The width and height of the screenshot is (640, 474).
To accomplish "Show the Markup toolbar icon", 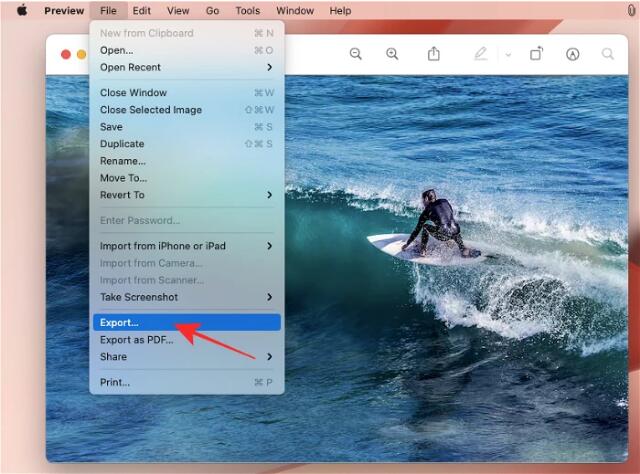I will 572,54.
